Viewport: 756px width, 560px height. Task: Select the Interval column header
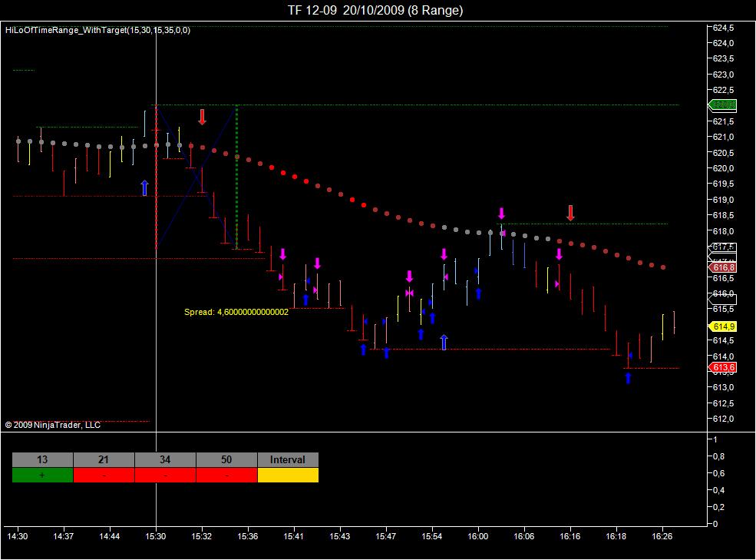point(288,459)
